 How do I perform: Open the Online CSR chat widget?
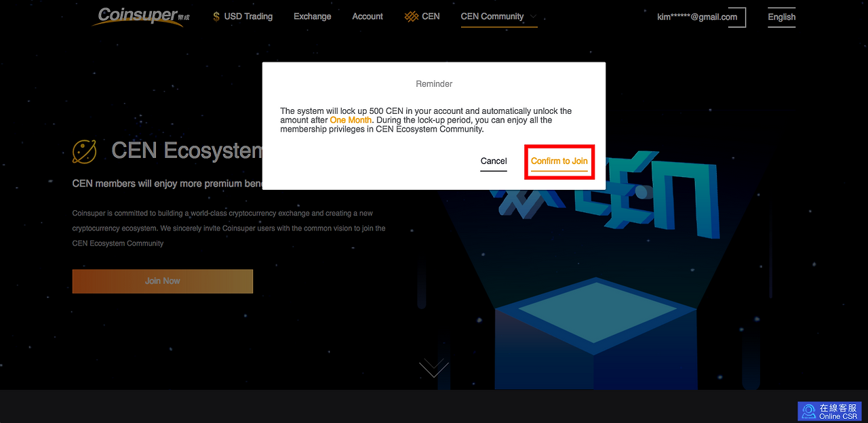[x=830, y=411]
